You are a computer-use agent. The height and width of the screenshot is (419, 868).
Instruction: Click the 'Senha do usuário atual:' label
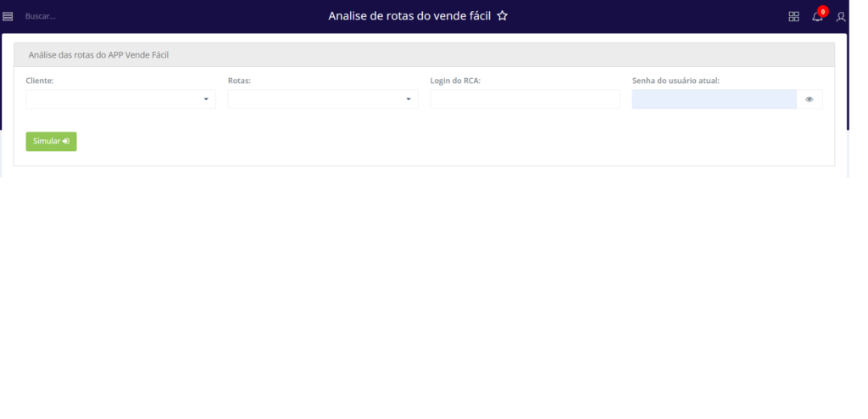[x=676, y=81]
